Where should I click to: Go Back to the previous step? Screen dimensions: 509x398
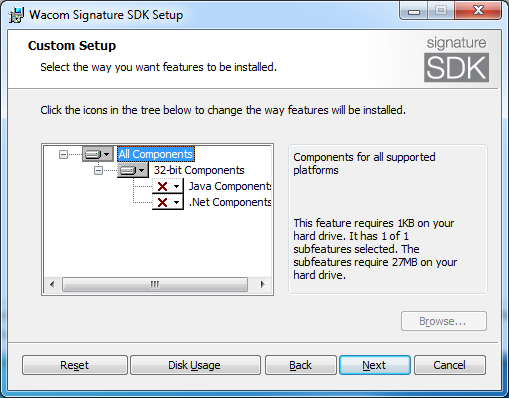[301, 365]
